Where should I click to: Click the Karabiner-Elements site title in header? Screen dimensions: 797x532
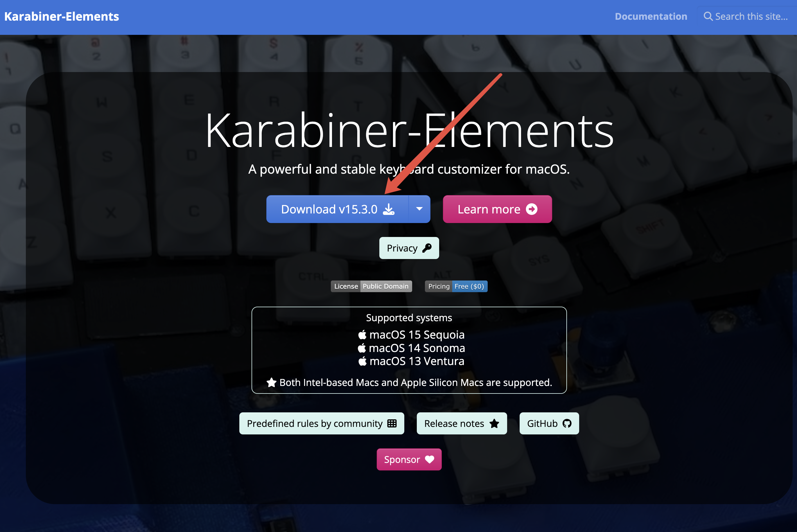point(61,16)
